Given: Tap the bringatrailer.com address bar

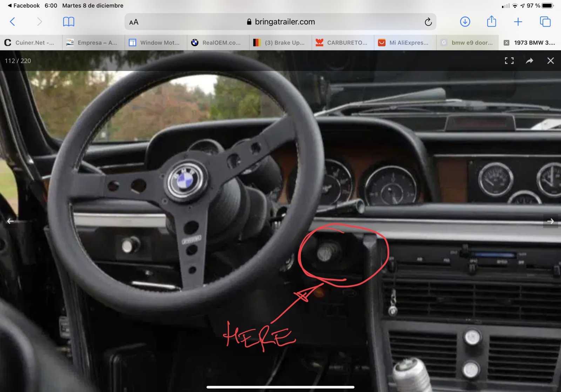Looking at the screenshot, I should [x=280, y=22].
